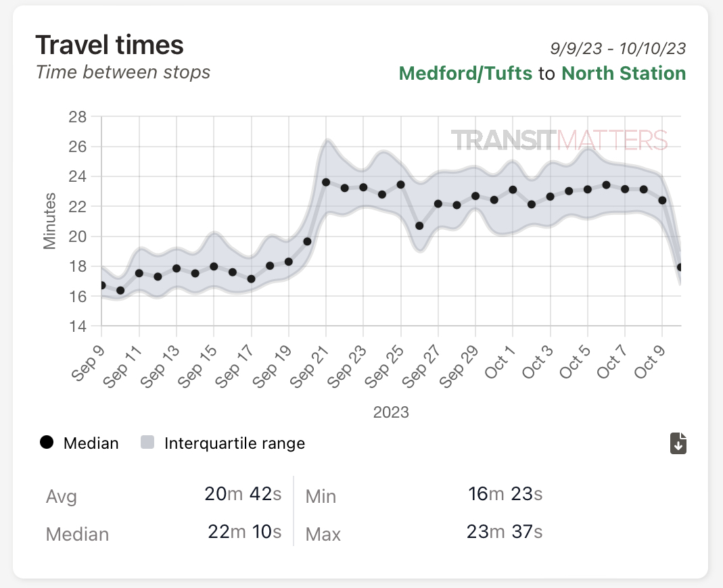Click the Sep 21 peak data point

click(x=326, y=182)
